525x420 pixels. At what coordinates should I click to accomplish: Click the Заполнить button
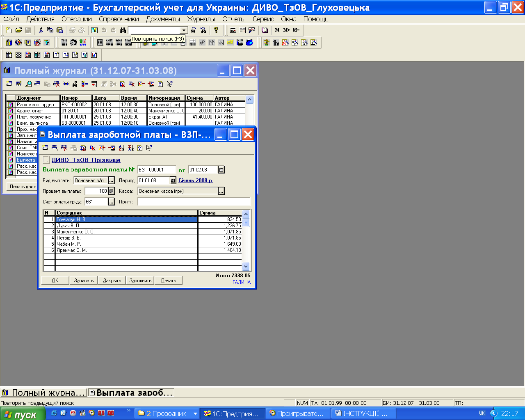click(140, 281)
